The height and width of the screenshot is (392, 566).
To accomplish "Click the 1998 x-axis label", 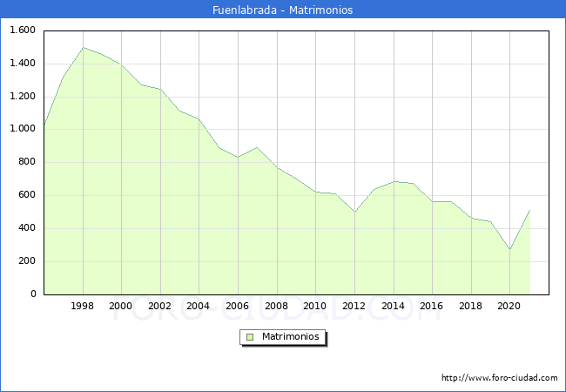I will 82,306.
